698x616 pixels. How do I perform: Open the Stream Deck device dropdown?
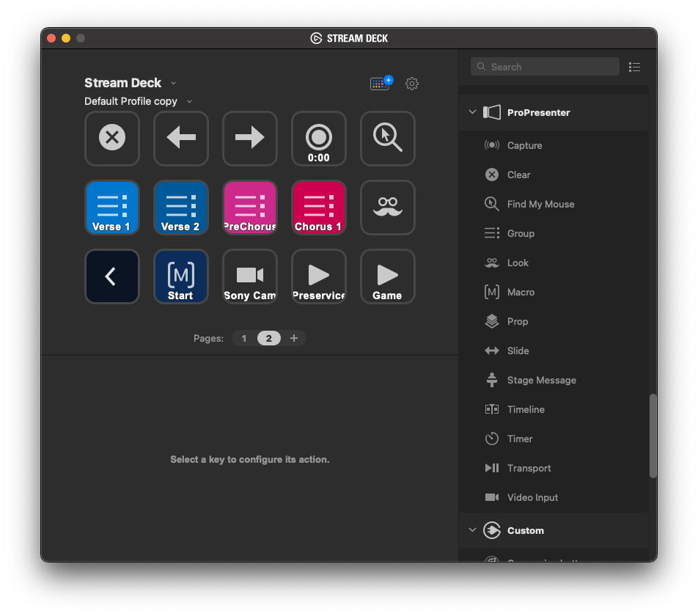174,83
